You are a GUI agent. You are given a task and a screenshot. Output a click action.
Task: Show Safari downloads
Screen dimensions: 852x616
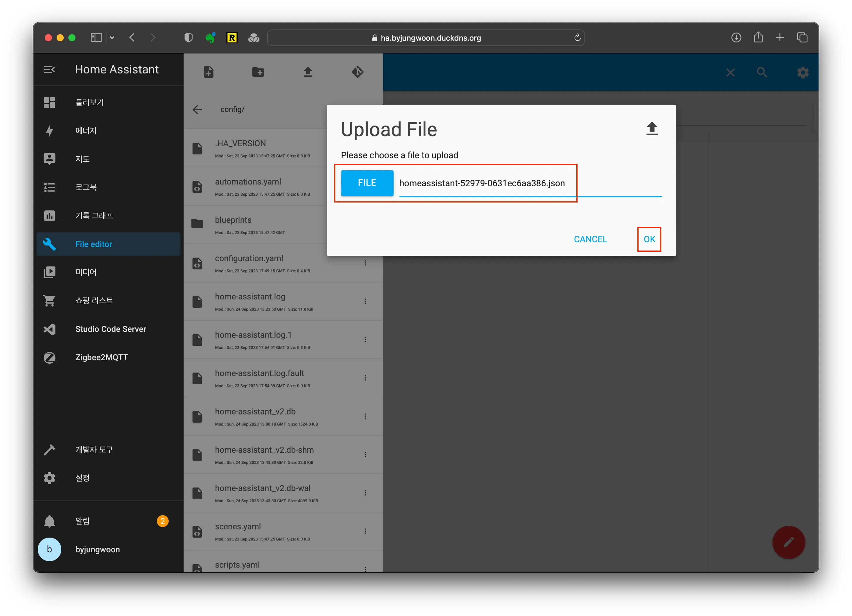click(736, 37)
